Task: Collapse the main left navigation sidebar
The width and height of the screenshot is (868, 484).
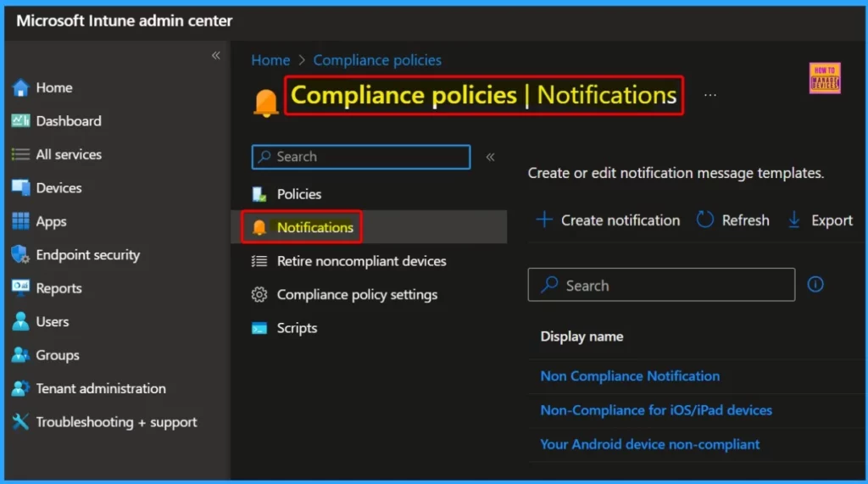Action: click(216, 55)
